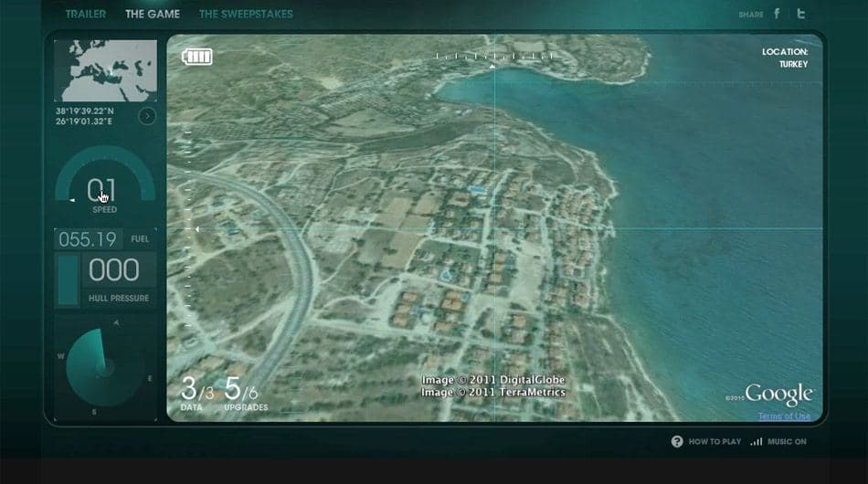Click the compass radar dial
This screenshot has width=868, height=484.
click(103, 368)
